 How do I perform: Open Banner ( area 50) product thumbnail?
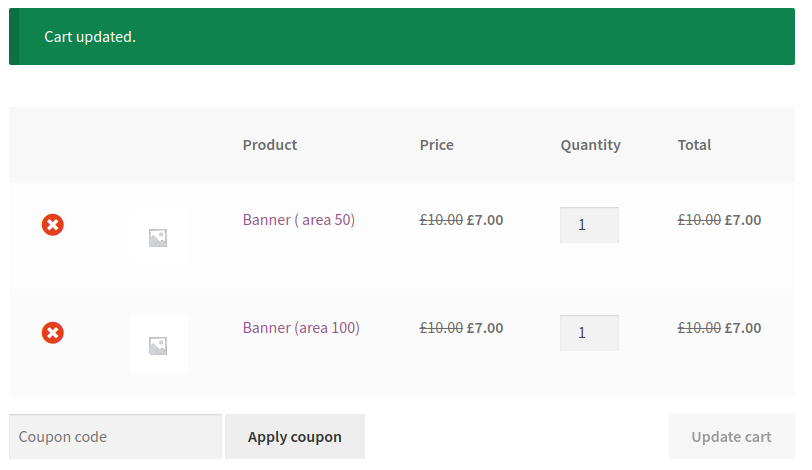(158, 237)
